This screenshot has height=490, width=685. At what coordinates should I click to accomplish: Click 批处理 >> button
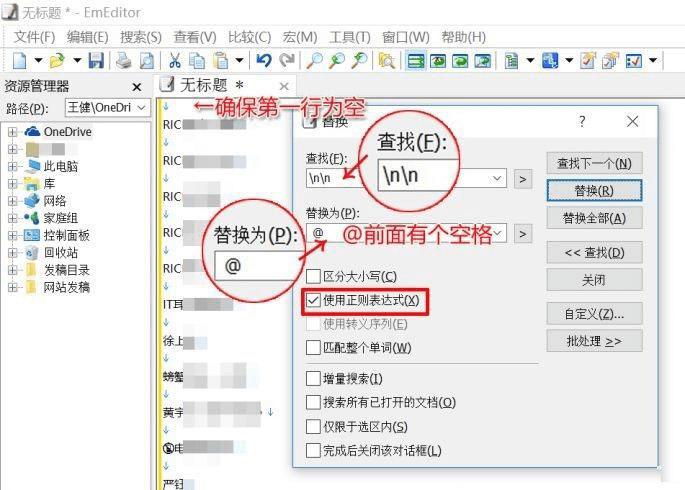(594, 341)
